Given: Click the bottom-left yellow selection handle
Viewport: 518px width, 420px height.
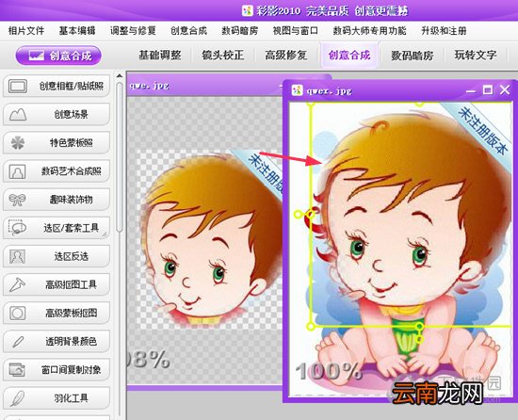Looking at the screenshot, I should point(311,327).
